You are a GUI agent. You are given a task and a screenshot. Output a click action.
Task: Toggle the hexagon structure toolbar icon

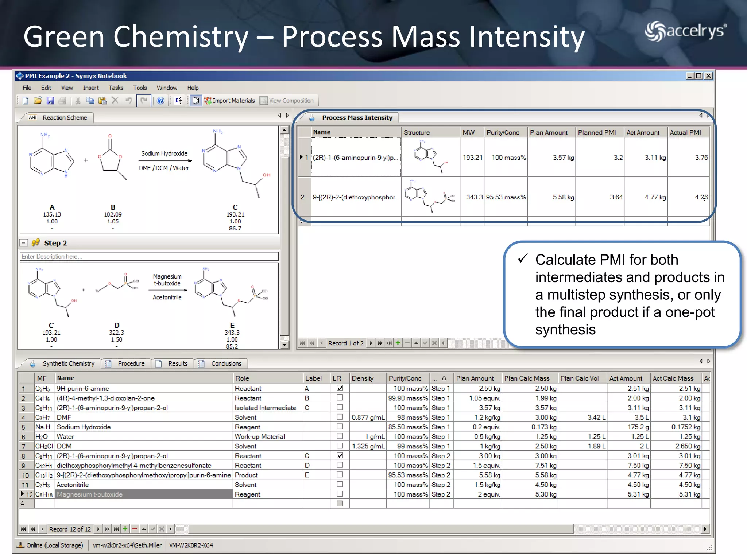[x=196, y=101]
